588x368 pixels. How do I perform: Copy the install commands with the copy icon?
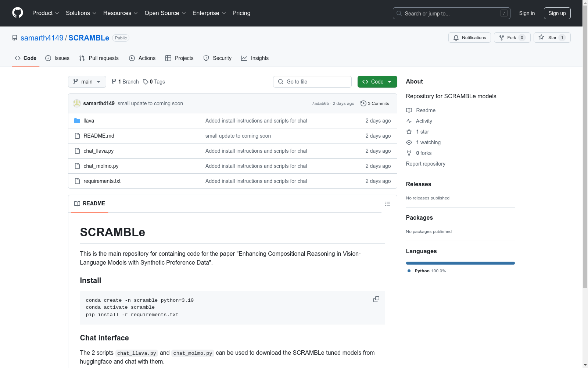pos(376,299)
